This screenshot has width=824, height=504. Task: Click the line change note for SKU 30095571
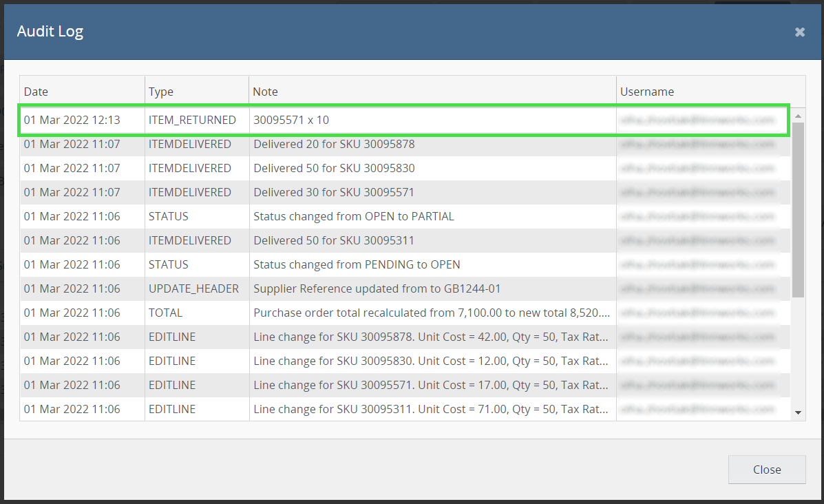431,385
